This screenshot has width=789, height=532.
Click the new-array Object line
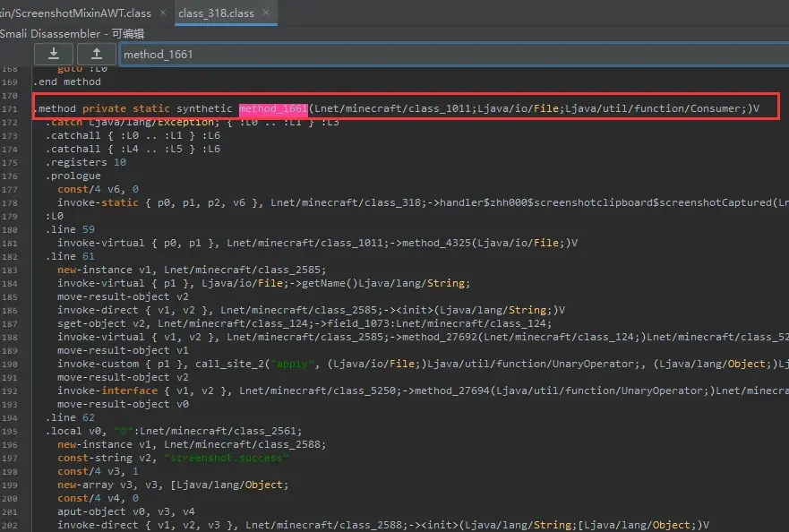173,485
